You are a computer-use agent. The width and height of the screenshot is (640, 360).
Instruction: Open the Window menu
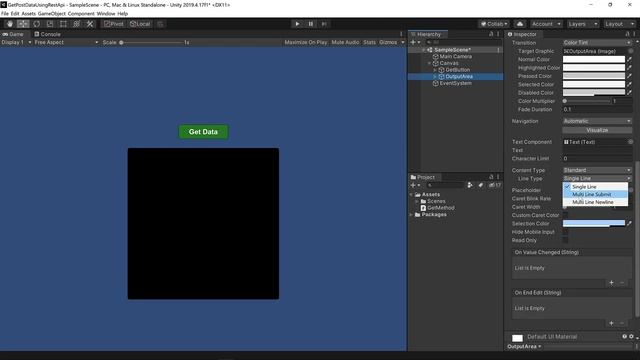[x=106, y=13]
